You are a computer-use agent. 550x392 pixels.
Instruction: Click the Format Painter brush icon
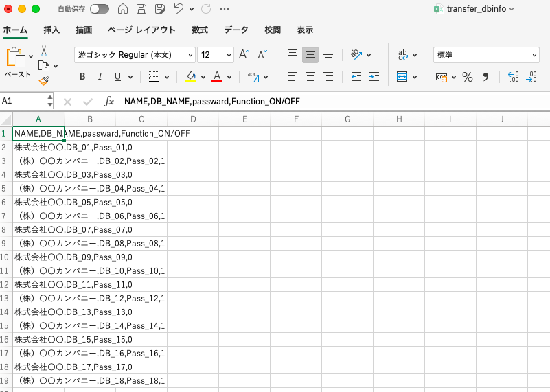[x=44, y=80]
